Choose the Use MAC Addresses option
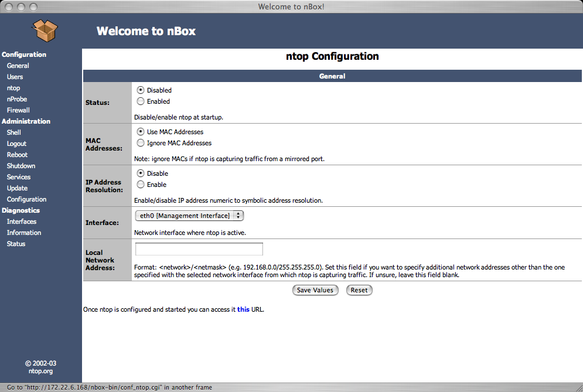Screen dimensions: 583x392 click(x=141, y=132)
